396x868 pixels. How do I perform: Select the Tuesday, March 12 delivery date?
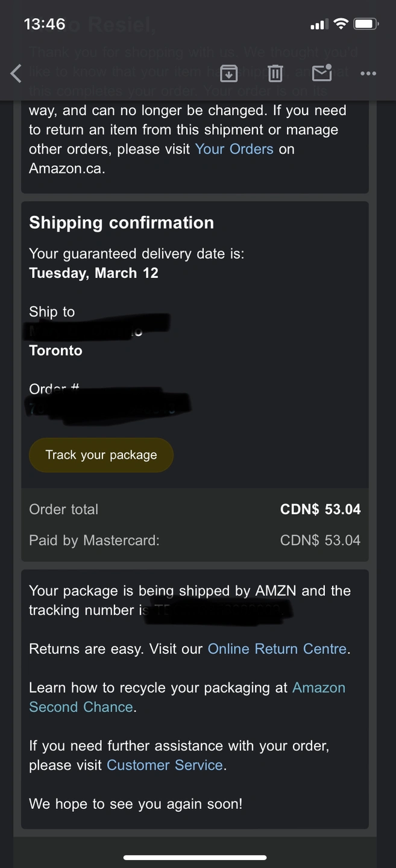94,273
